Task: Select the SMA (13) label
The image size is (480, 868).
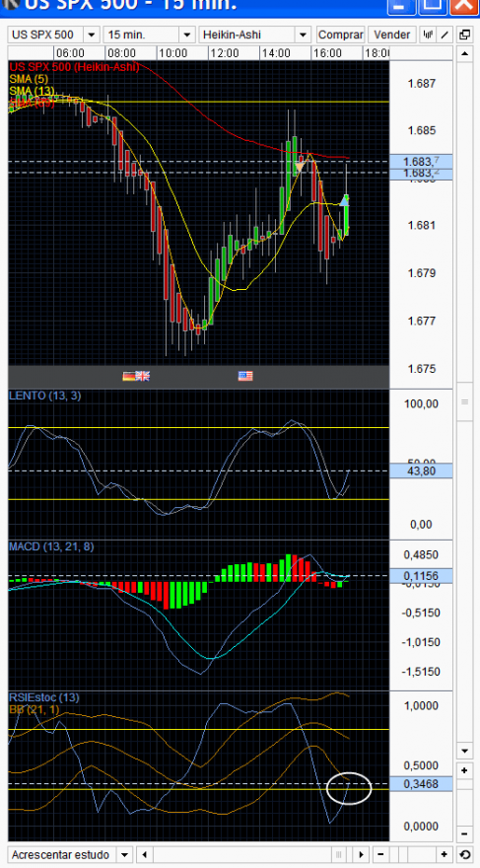Action: tap(32, 90)
